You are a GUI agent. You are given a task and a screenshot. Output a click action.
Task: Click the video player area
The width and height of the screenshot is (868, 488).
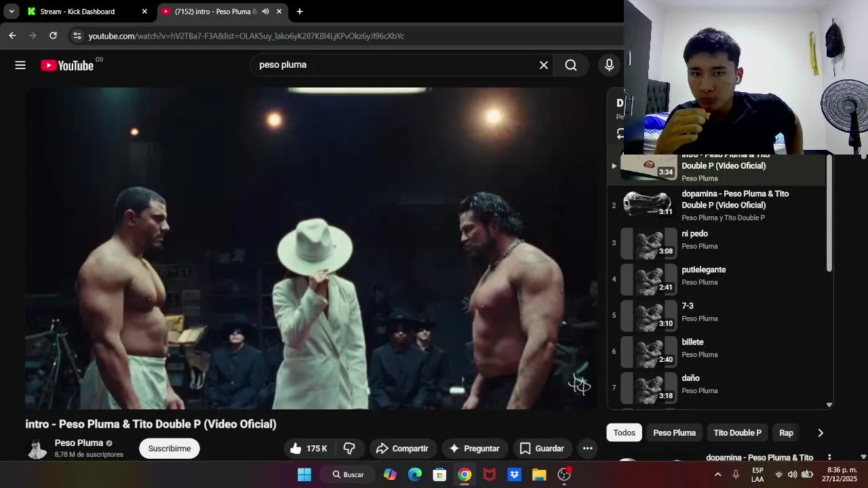point(311,248)
